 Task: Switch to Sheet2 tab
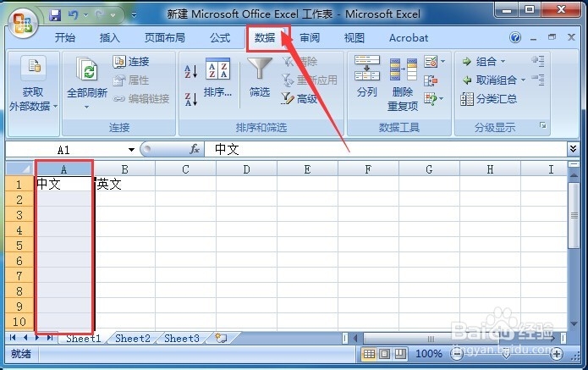pos(132,339)
